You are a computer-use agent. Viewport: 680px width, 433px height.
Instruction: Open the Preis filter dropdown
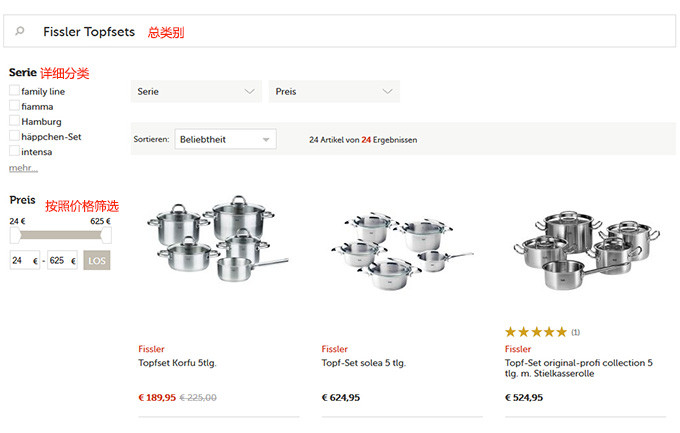pos(334,92)
